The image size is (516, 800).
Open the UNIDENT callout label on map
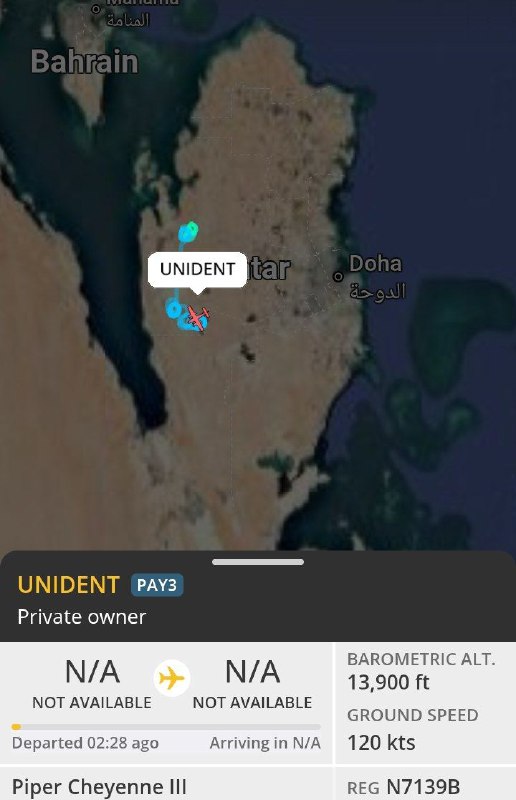point(198,269)
